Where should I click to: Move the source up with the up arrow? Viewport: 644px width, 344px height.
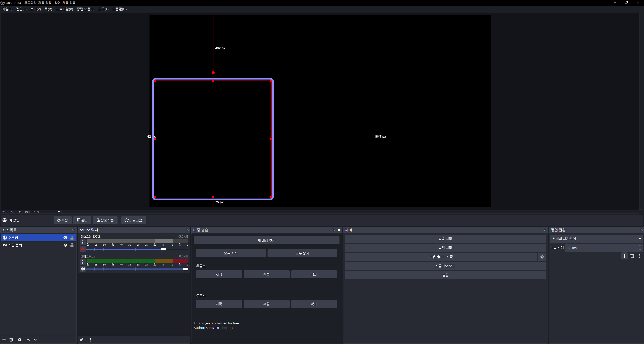pos(28,340)
